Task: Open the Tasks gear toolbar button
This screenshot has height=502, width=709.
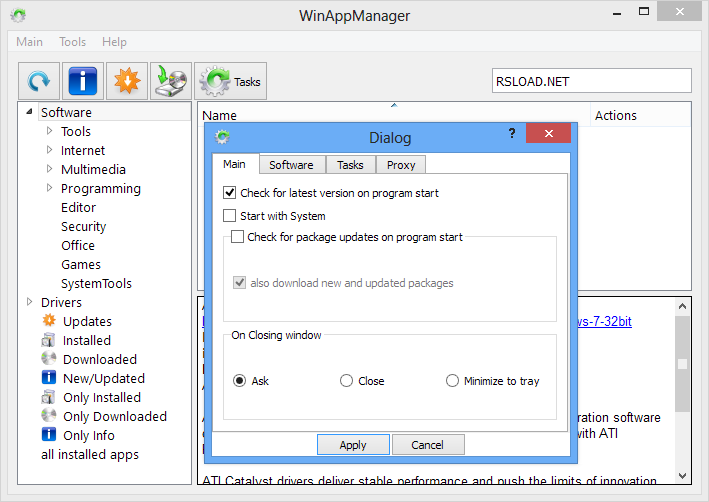Action: click(231, 81)
